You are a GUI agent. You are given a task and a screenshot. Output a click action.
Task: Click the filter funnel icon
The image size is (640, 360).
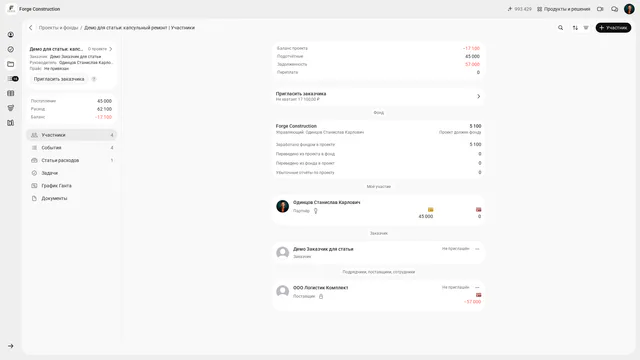586,28
